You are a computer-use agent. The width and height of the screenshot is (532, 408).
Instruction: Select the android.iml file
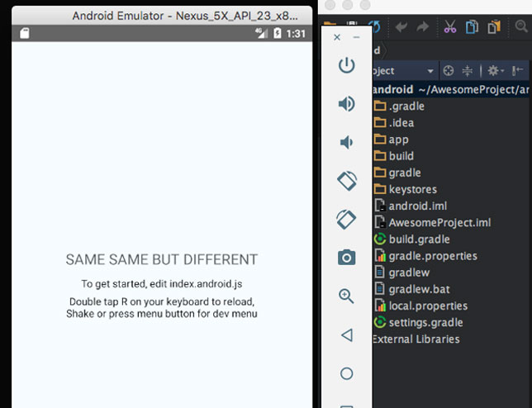411,206
